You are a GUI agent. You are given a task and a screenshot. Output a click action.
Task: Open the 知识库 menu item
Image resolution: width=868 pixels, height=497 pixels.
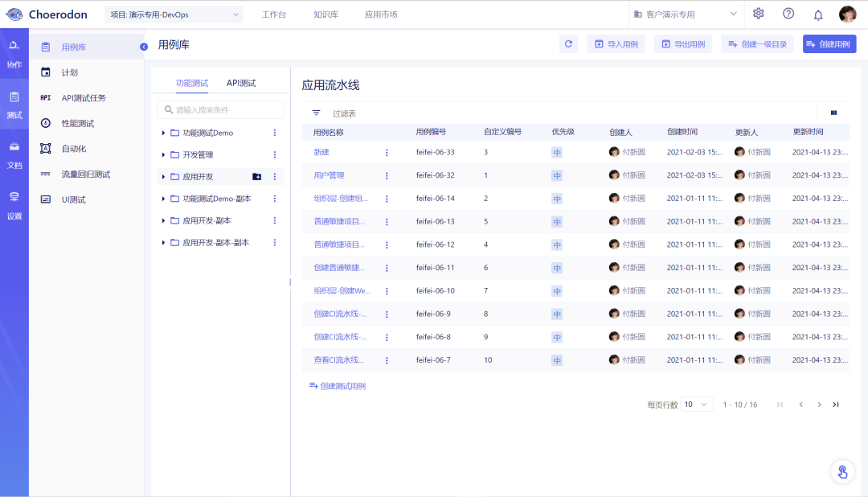pos(325,14)
